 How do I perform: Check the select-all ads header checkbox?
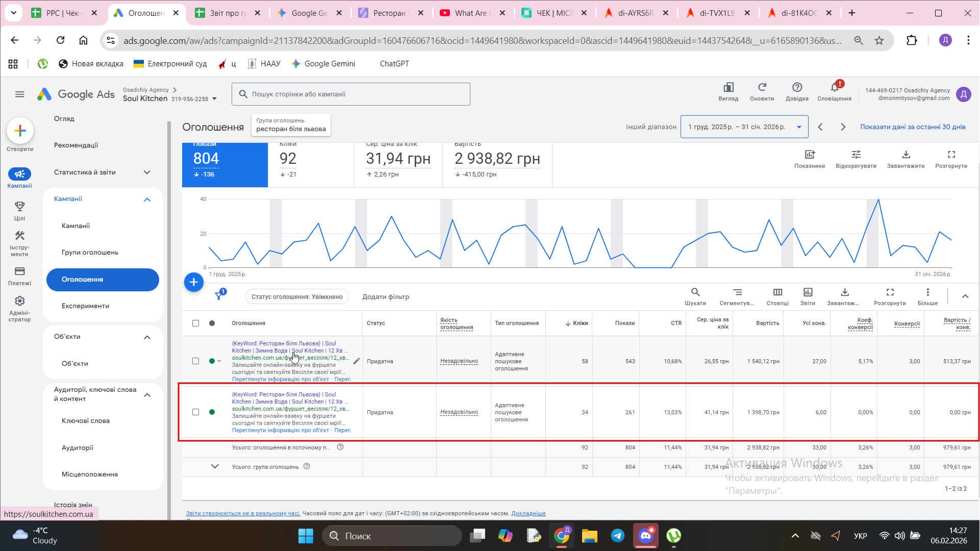click(196, 323)
